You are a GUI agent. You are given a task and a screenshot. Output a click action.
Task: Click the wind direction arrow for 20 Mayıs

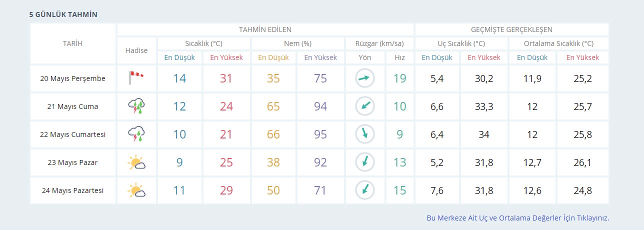coord(365,78)
